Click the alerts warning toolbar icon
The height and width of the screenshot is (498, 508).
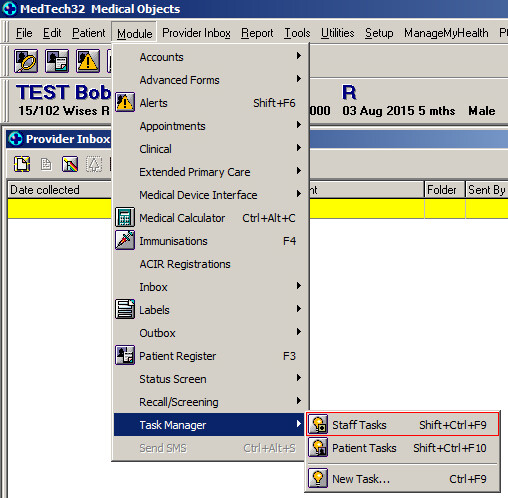88,61
